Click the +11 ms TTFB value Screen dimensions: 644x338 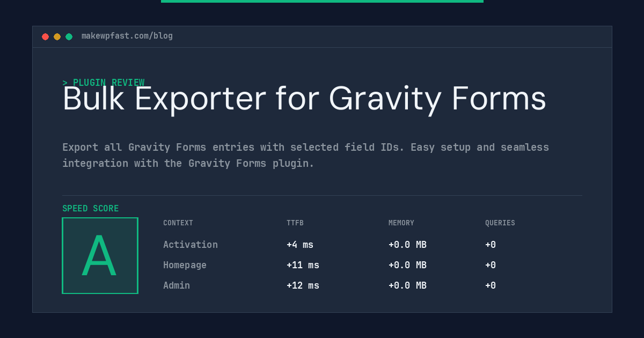tap(303, 265)
